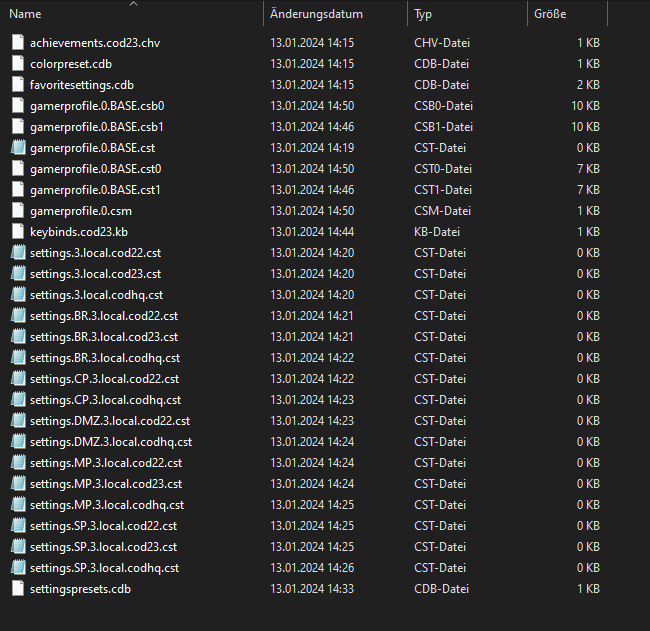Select the file name gamerprofile.0.BASE.csb0
Image resolution: width=650 pixels, height=631 pixels.
(97, 106)
